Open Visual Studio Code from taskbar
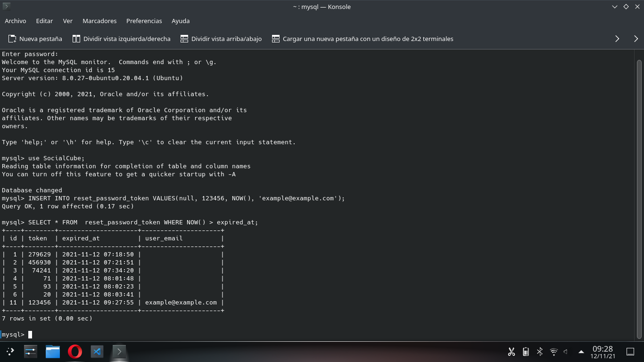 point(97,352)
